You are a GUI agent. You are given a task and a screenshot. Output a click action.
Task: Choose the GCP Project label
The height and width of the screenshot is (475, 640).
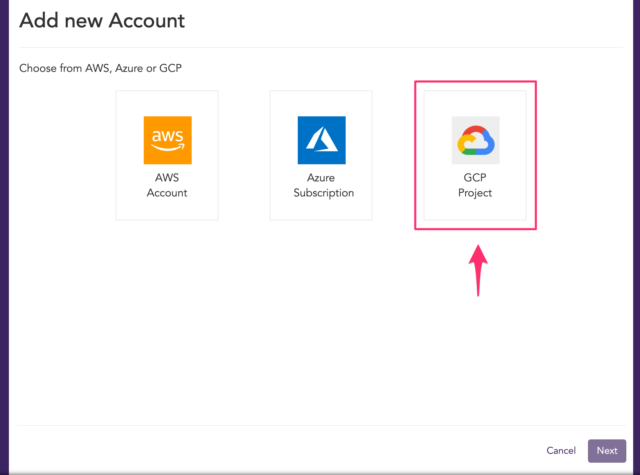(x=475, y=185)
